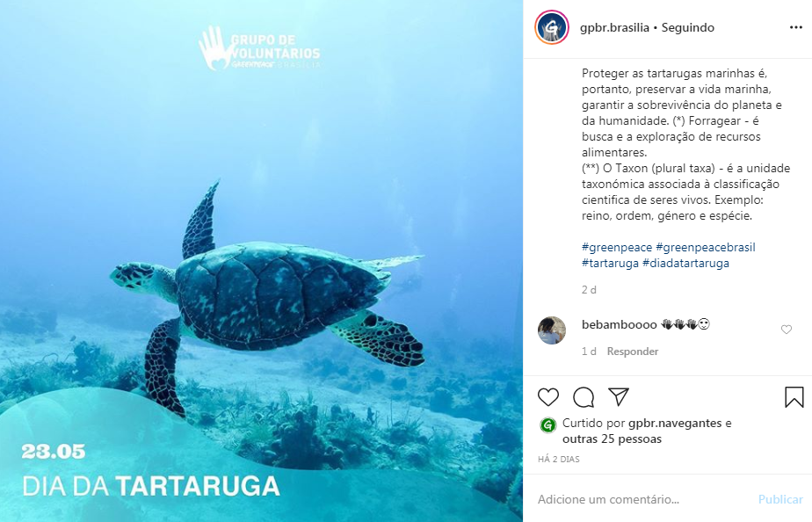The image size is (812, 522).
Task: Like bebamboooo's comment heart
Action: (787, 330)
